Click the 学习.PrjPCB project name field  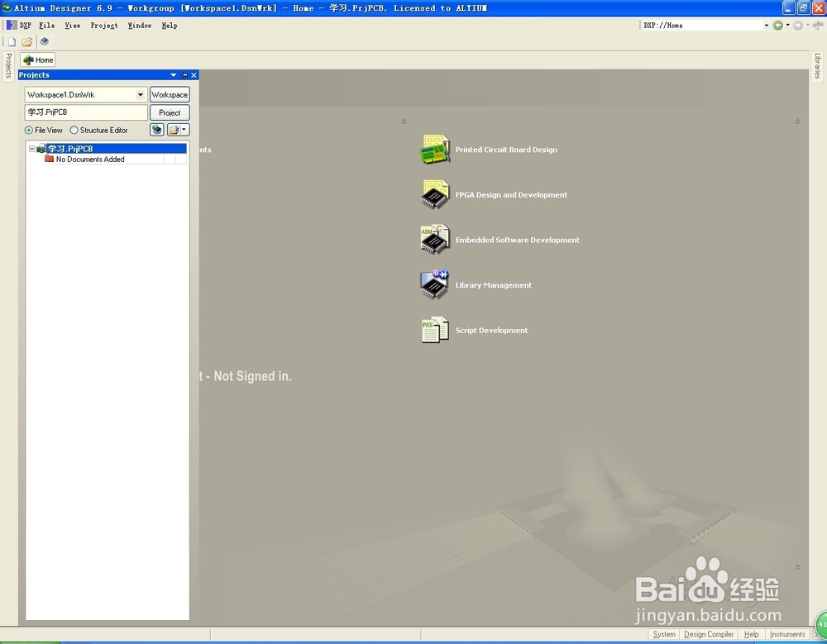coord(86,112)
